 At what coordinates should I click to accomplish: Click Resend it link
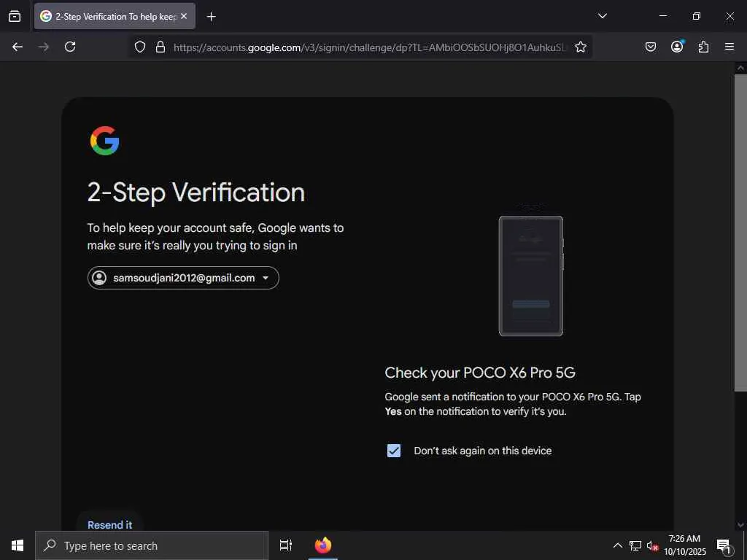click(x=110, y=524)
